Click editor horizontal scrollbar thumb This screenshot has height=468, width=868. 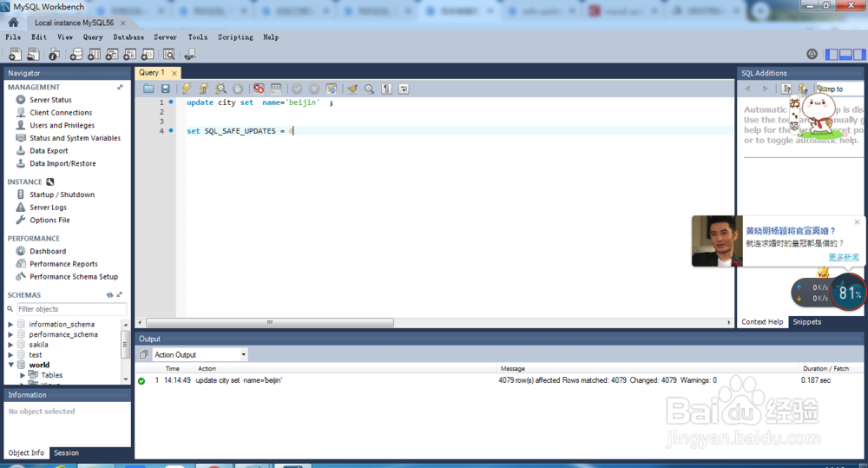pos(270,322)
